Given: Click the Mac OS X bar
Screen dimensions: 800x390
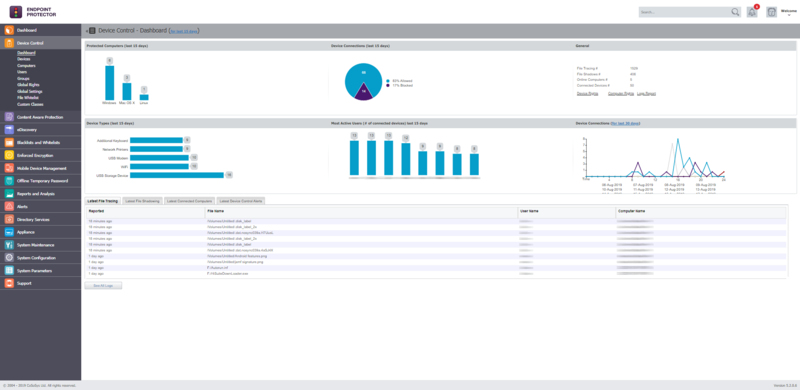Looking at the screenshot, I should click(x=127, y=91).
